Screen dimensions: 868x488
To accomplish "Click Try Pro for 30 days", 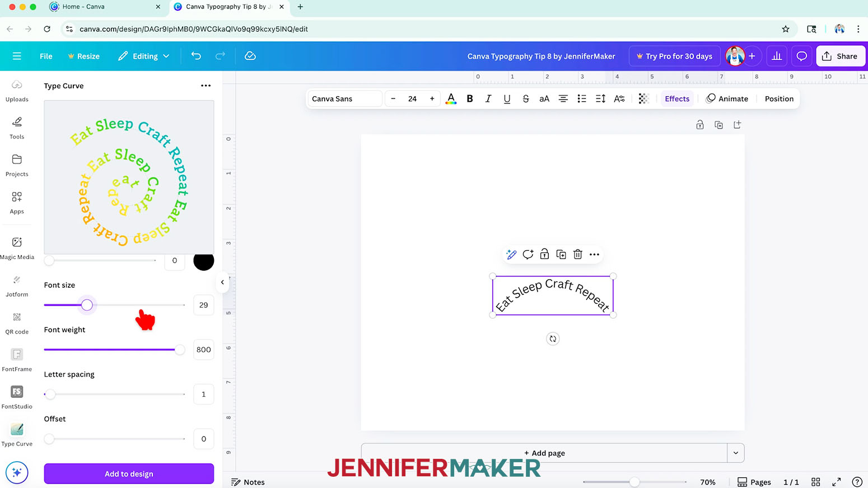I will (x=674, y=56).
